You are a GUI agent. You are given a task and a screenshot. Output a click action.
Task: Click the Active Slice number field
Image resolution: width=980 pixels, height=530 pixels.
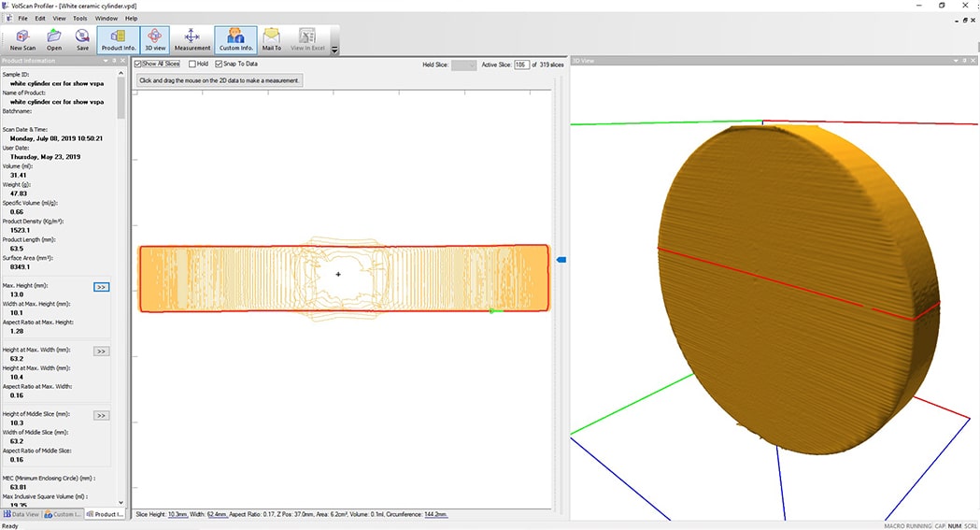coord(521,64)
